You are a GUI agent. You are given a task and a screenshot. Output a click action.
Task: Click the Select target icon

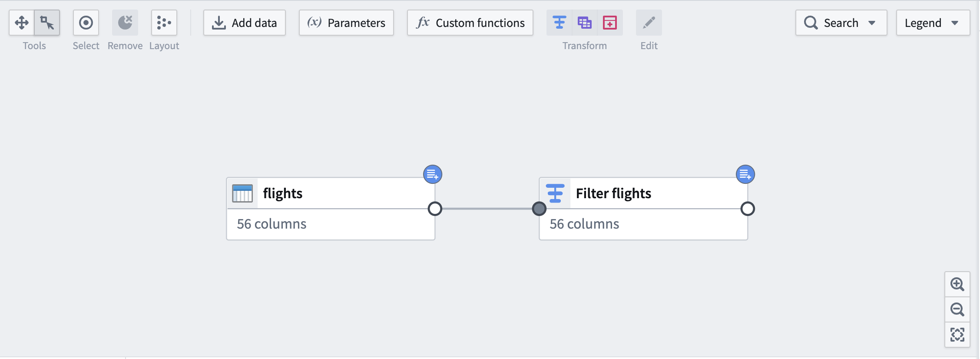click(86, 23)
